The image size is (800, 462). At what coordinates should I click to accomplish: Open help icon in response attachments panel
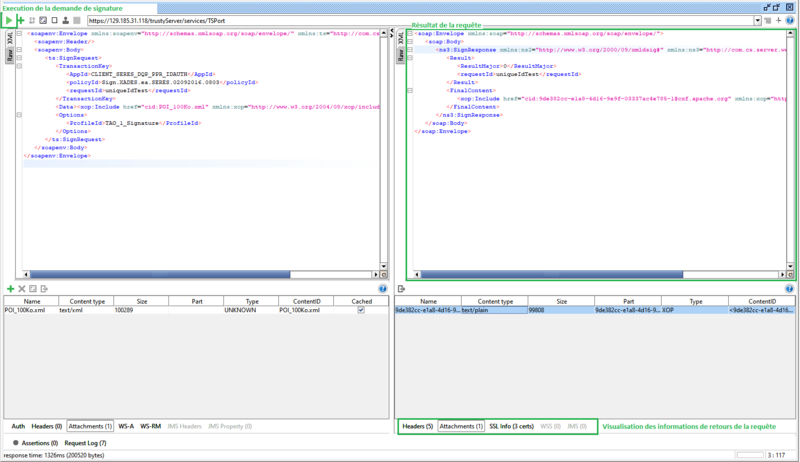pyautogui.click(x=789, y=289)
